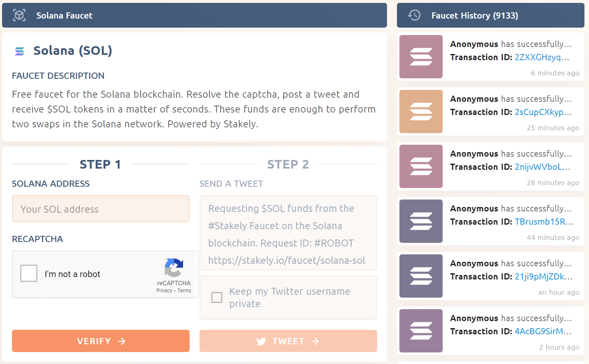589x364 pixels.
Task: Click the Faucet History clock icon
Action: (x=414, y=15)
